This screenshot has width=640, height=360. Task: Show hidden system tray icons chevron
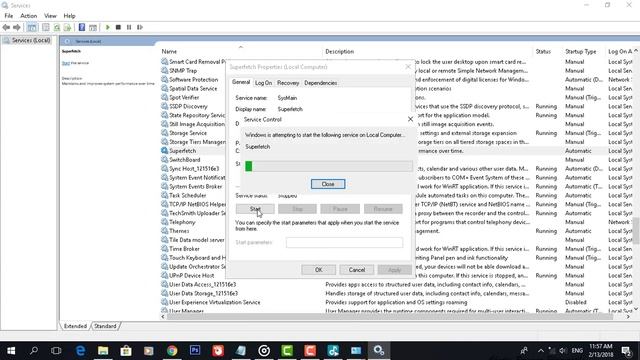[x=541, y=351]
